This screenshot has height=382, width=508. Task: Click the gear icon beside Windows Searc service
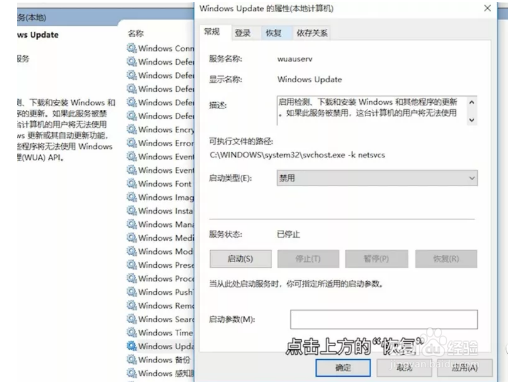point(132,319)
